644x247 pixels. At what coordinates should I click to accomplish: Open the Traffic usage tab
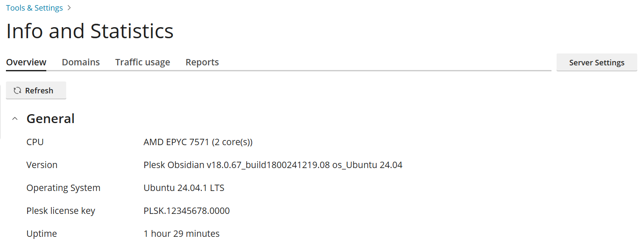pyautogui.click(x=143, y=62)
